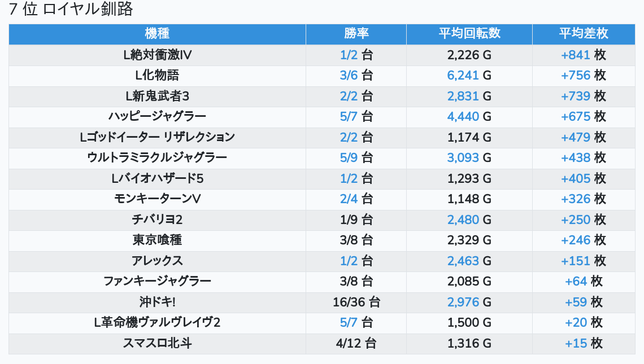Open the 2,976 average spins link
This screenshot has height=364, width=644.
[x=463, y=302]
